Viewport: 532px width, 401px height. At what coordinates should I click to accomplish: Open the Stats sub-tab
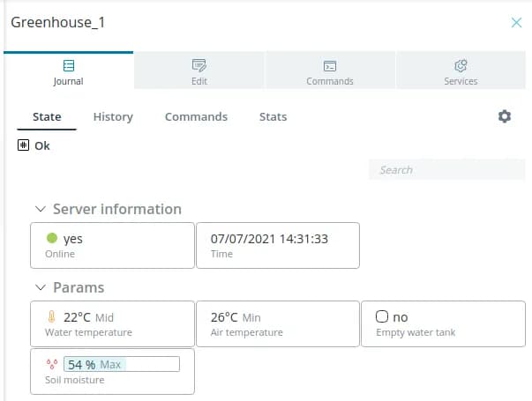[273, 116]
